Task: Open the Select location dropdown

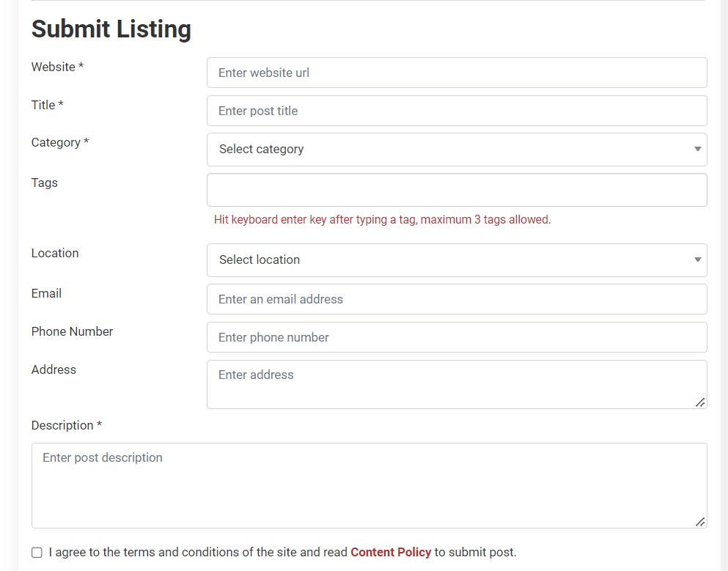Action: tap(457, 260)
